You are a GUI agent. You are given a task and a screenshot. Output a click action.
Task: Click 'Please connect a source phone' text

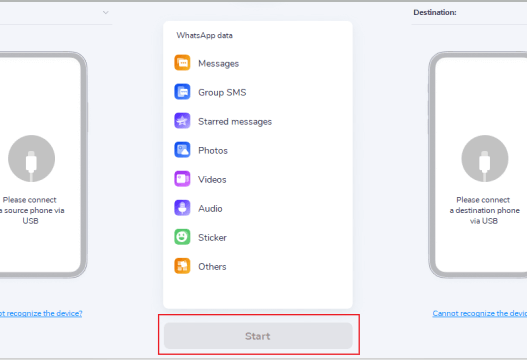[x=31, y=210]
